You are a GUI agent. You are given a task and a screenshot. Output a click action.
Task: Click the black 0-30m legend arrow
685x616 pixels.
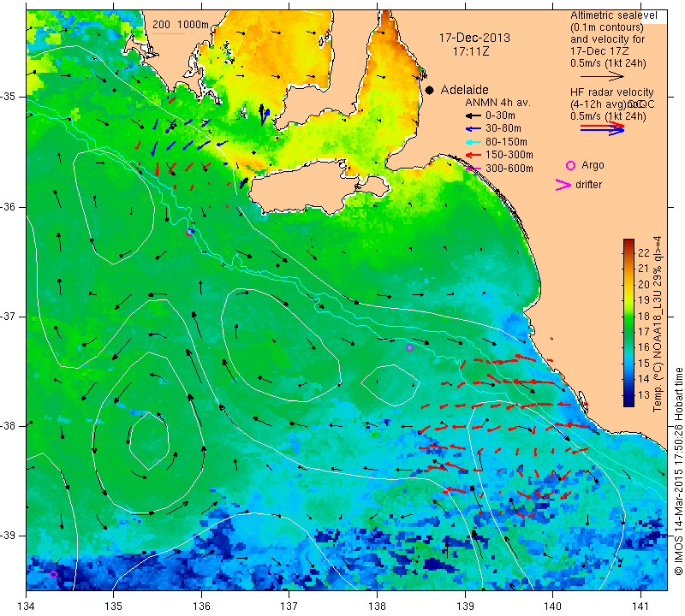click(x=473, y=116)
